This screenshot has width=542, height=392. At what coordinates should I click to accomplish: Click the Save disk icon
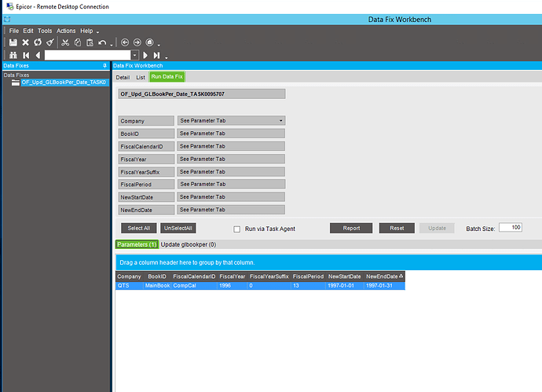[x=13, y=42]
